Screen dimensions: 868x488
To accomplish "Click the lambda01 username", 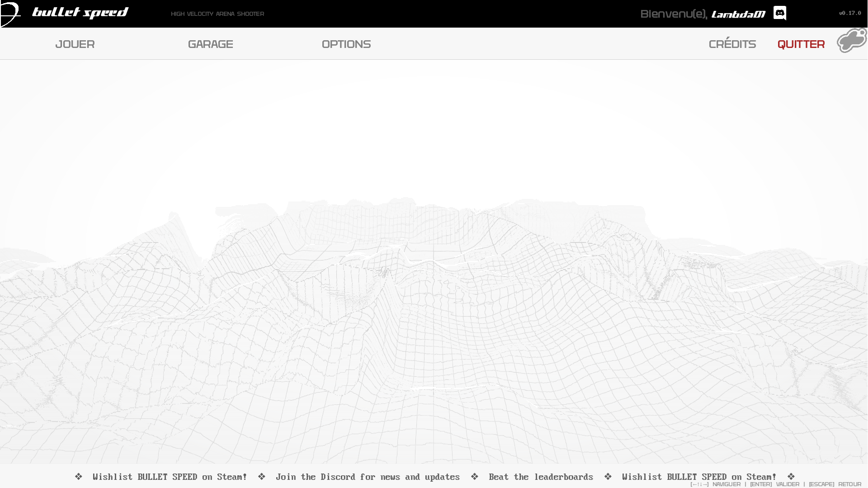I will click(739, 14).
